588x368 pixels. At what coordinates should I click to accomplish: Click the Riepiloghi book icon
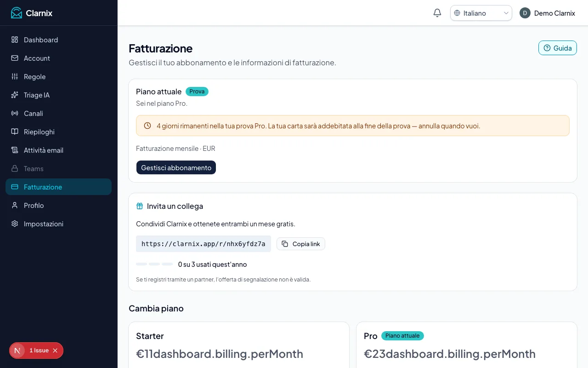pos(15,132)
